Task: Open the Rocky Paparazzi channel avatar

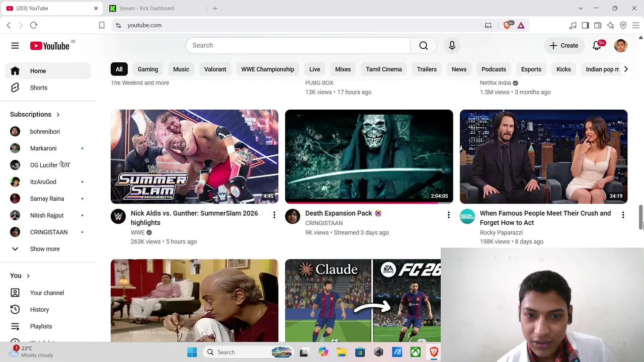Action: (467, 216)
